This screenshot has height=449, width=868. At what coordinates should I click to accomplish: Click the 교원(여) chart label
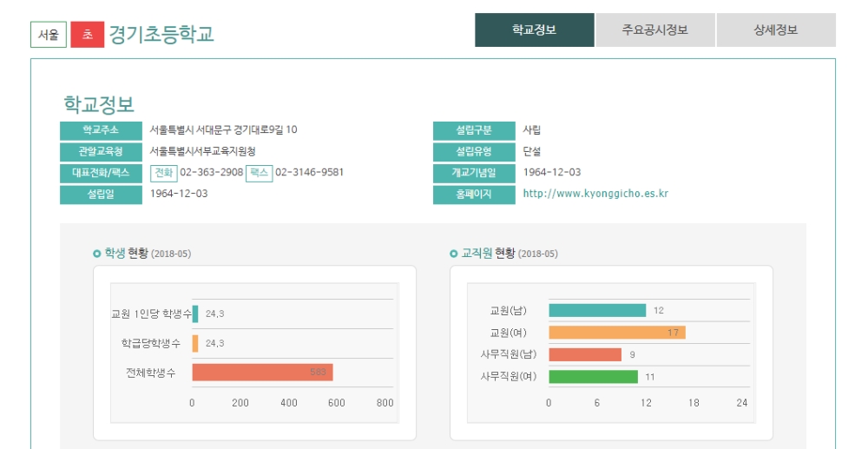point(508,333)
